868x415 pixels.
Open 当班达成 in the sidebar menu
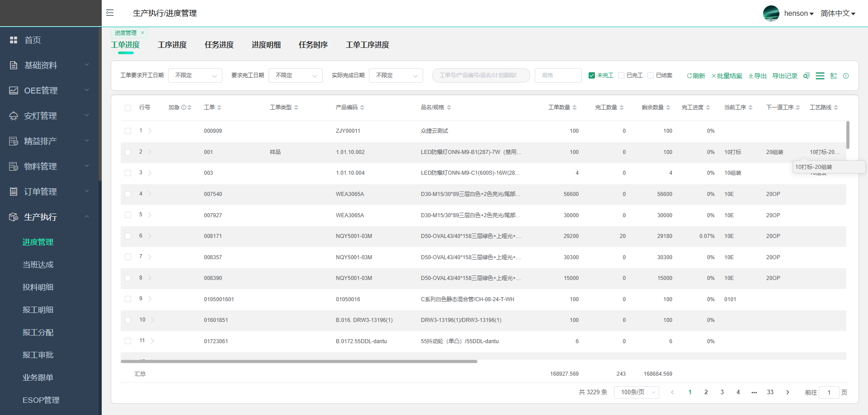pyautogui.click(x=38, y=265)
